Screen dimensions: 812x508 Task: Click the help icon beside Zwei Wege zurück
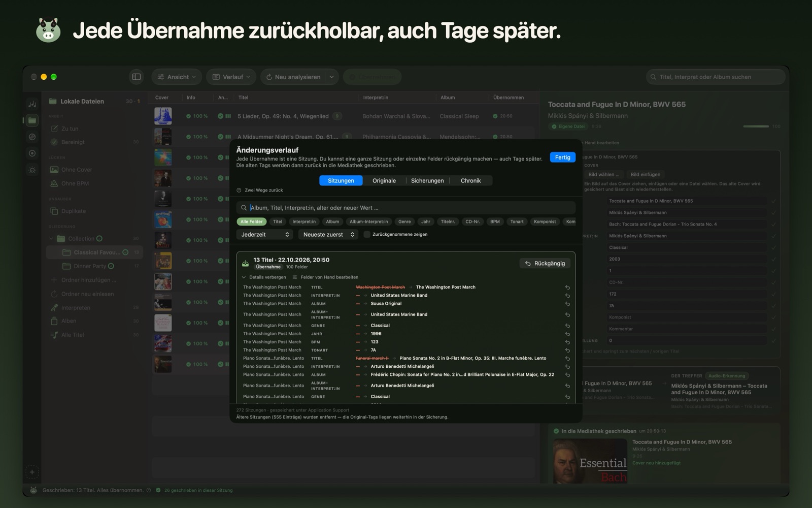click(239, 190)
